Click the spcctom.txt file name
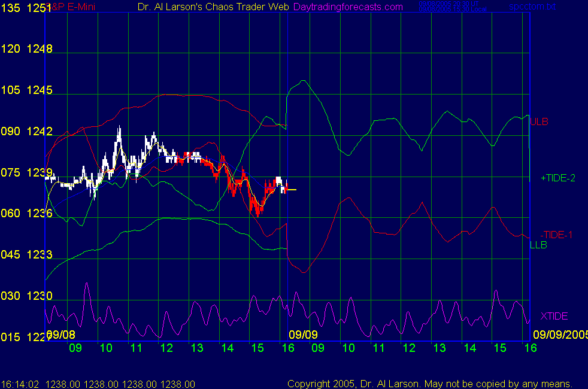 532,7
